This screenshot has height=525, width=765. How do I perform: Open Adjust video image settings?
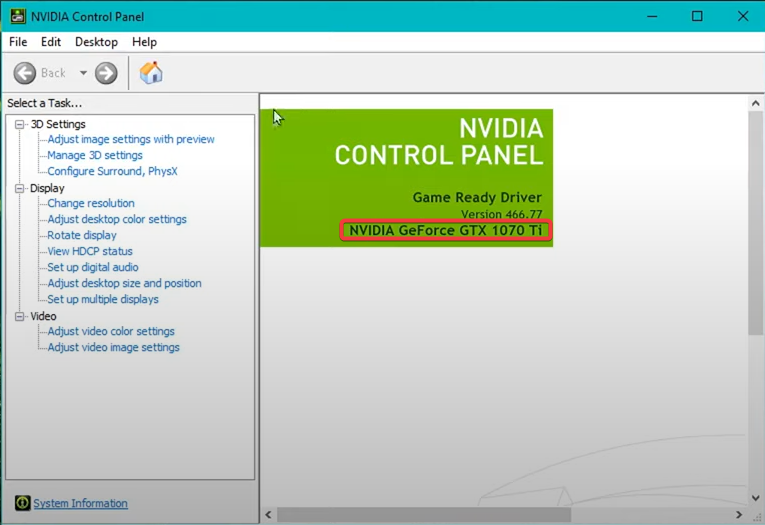pyautogui.click(x=113, y=347)
